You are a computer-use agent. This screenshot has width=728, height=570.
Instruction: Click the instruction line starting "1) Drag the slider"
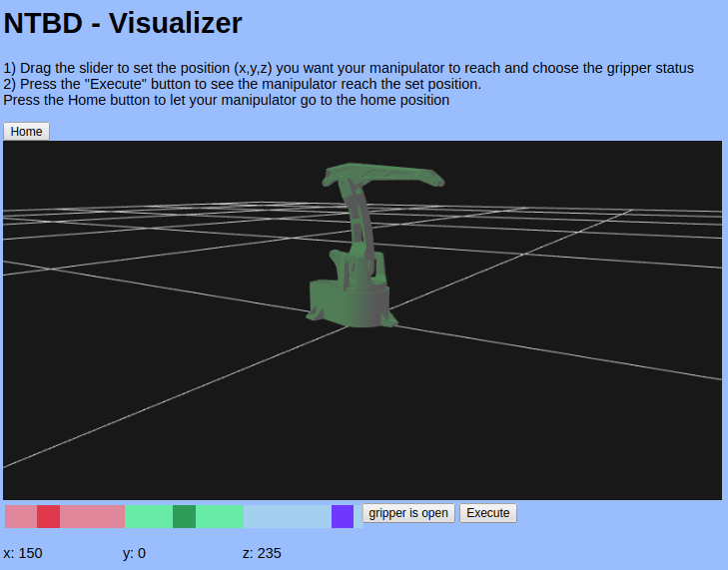(349, 68)
